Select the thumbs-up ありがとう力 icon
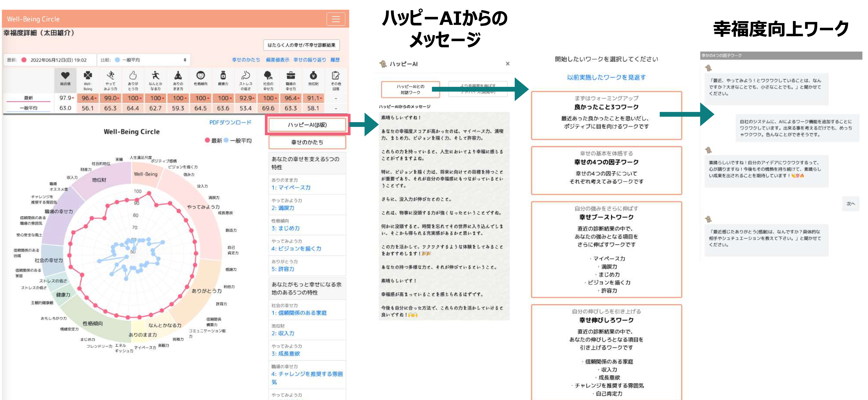868x400 pixels. [x=133, y=75]
